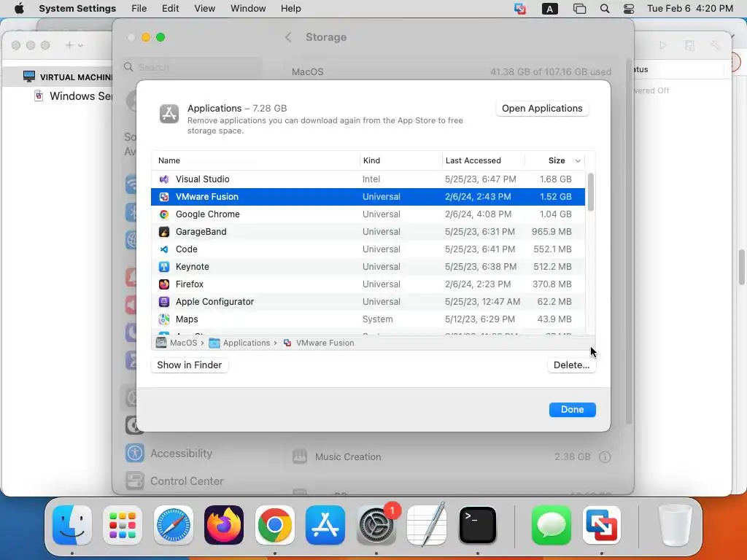
Task: Click the keyboard input source icon
Action: coord(550,9)
